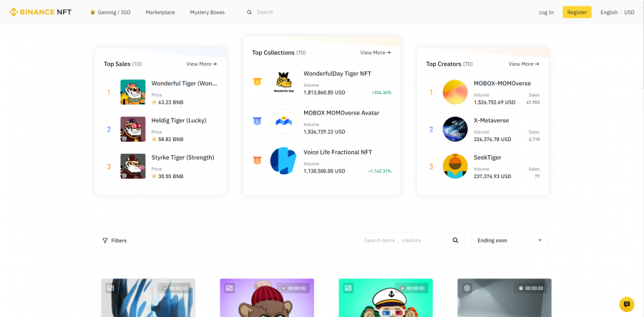
Task: Go to Mystery Boxes
Action: point(207,12)
